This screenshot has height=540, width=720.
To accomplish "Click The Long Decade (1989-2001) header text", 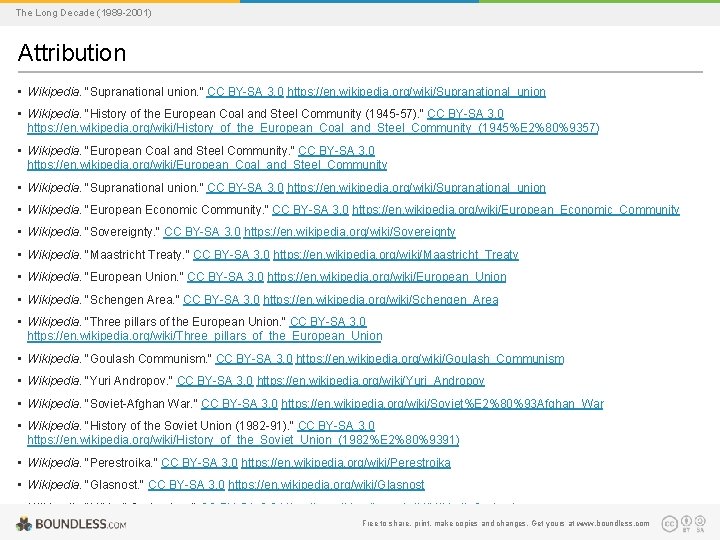I will coord(83,12).
